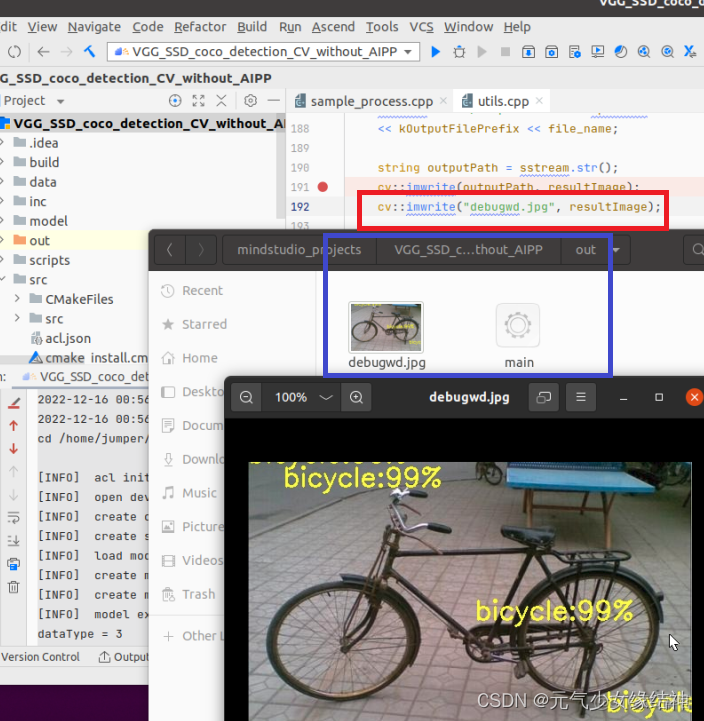The height and width of the screenshot is (721, 704).
Task: Select the data folder in project tree
Action: [x=42, y=182]
